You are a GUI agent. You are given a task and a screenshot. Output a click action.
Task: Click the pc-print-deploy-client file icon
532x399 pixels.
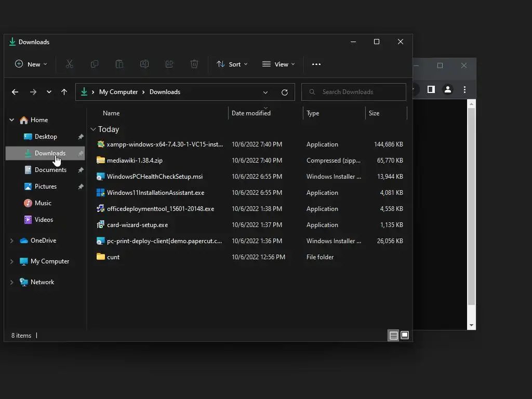(x=100, y=241)
